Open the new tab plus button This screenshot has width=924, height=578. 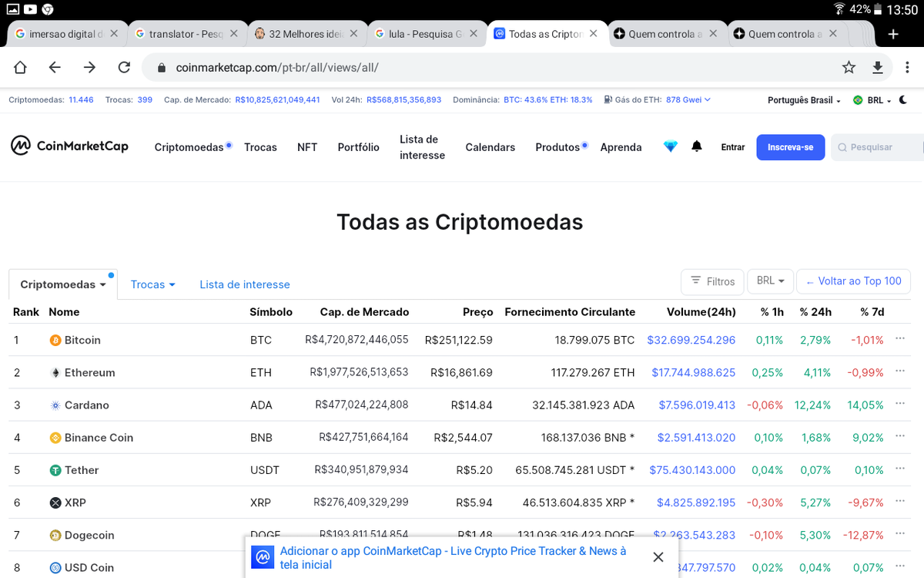[x=893, y=34]
